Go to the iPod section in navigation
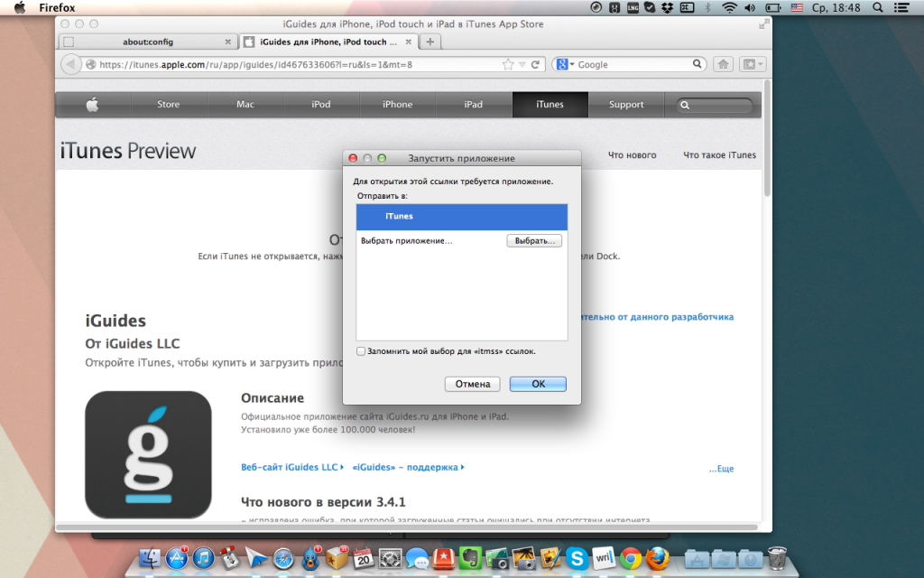Image resolution: width=924 pixels, height=578 pixels. [321, 105]
